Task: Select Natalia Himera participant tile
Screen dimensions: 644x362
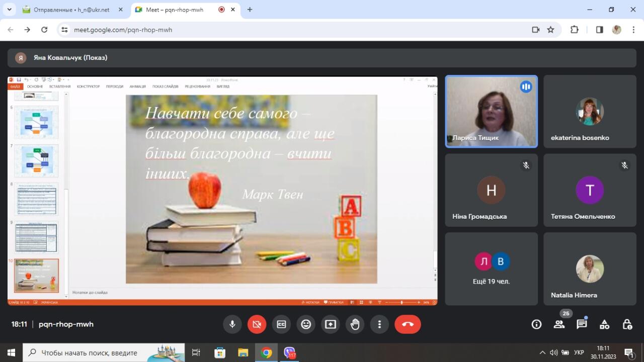Action: [x=590, y=268]
